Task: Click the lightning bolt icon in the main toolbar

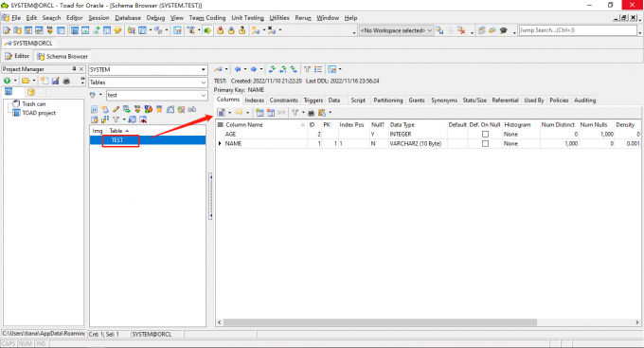Action: (x=117, y=30)
